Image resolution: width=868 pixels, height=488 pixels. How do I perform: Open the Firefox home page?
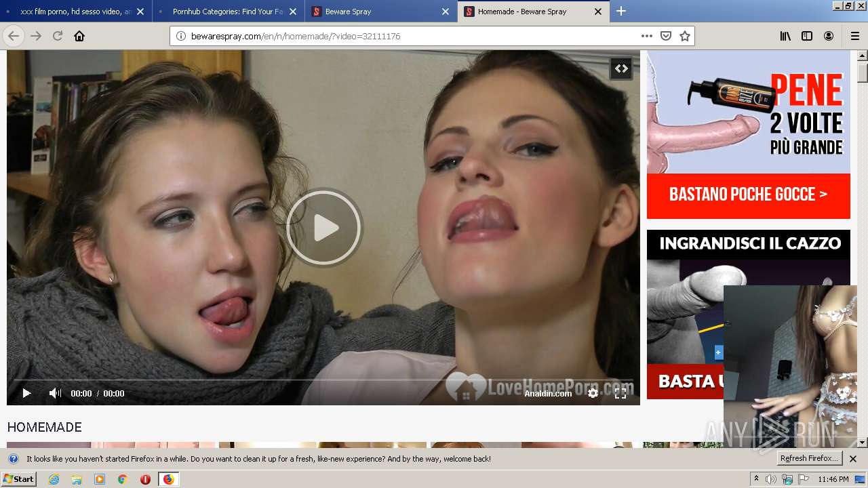pyautogui.click(x=79, y=36)
